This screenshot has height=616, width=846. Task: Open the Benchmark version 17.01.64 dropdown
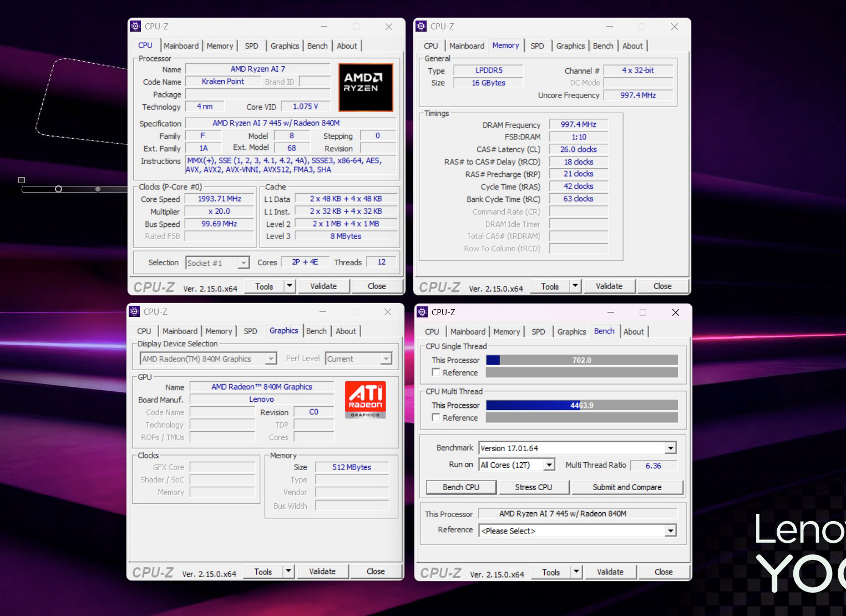click(577, 448)
